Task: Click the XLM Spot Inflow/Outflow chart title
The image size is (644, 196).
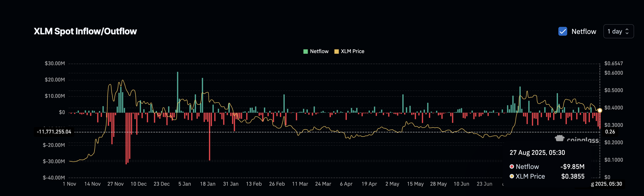Action: point(85,31)
